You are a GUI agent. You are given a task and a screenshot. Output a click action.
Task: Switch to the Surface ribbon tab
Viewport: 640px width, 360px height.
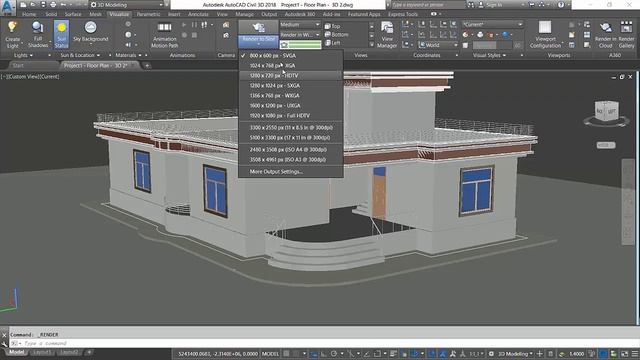click(x=73, y=14)
